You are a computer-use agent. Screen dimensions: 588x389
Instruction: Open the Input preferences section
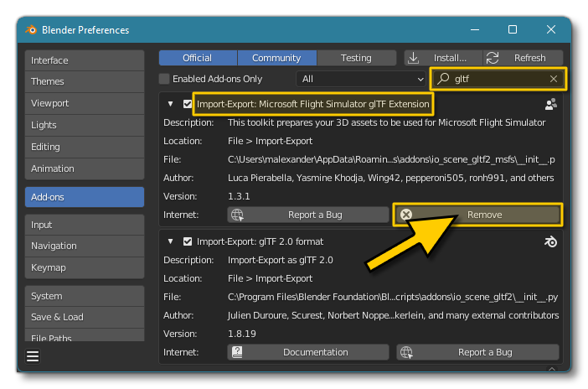[85, 225]
